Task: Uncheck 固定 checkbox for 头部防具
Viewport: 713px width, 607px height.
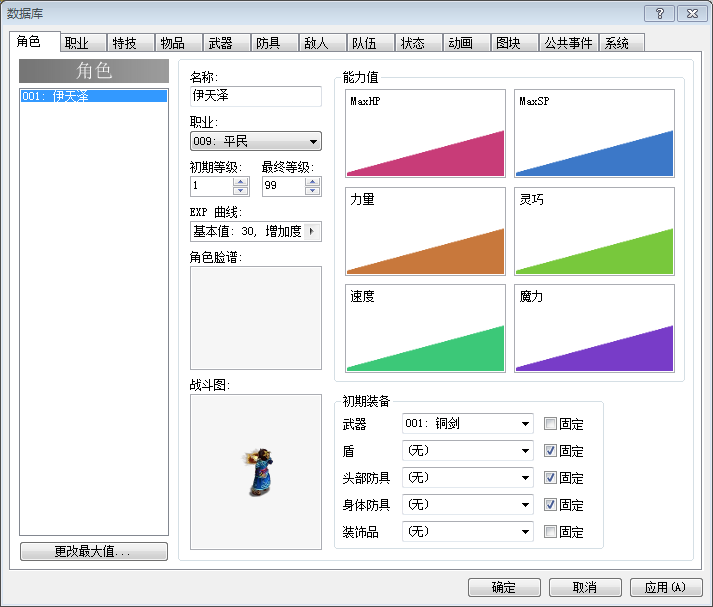Action: click(x=550, y=478)
